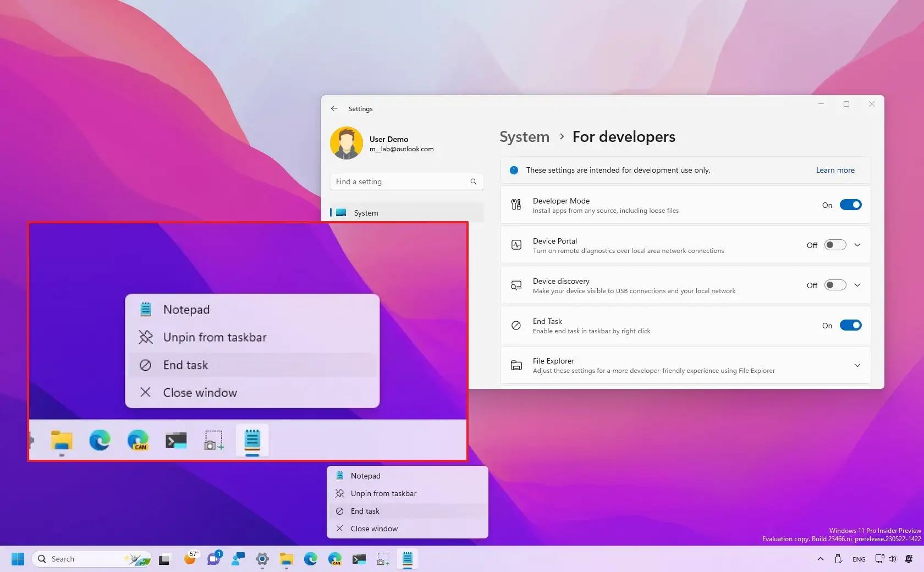Expand the Device discovery chevron
Screen dimensions: 924x572
click(x=857, y=285)
